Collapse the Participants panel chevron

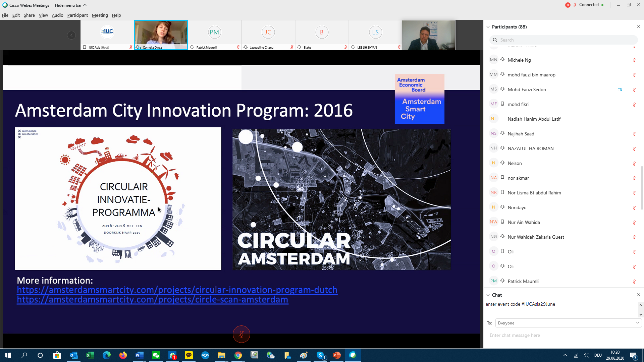(488, 27)
